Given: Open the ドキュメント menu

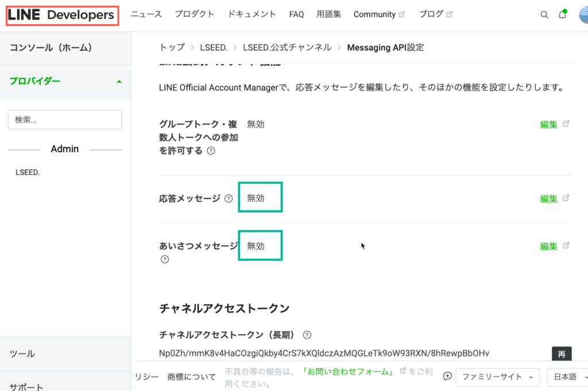Looking at the screenshot, I should 252,14.
